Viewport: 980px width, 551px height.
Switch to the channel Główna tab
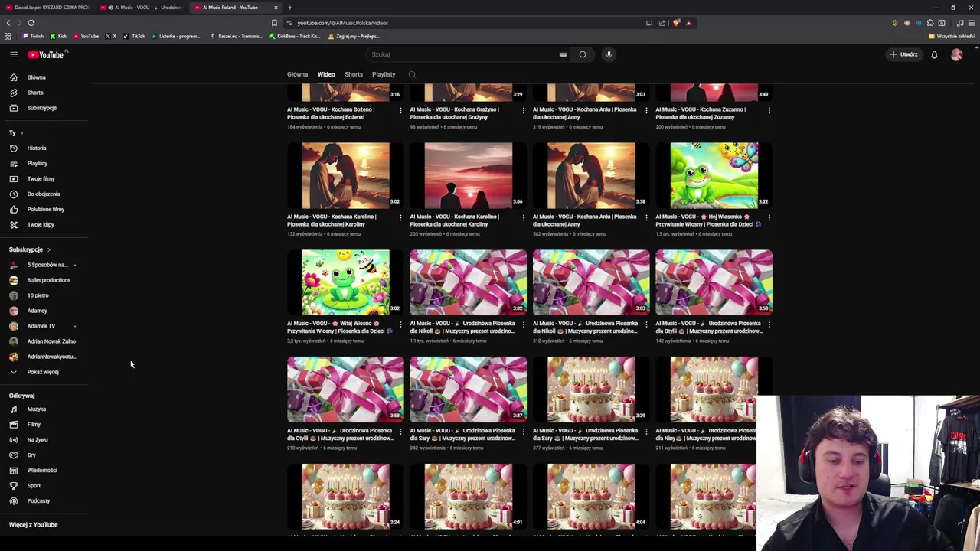point(297,74)
